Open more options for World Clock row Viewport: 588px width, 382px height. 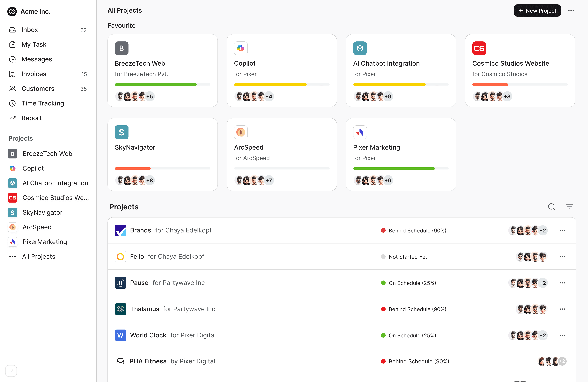562,335
